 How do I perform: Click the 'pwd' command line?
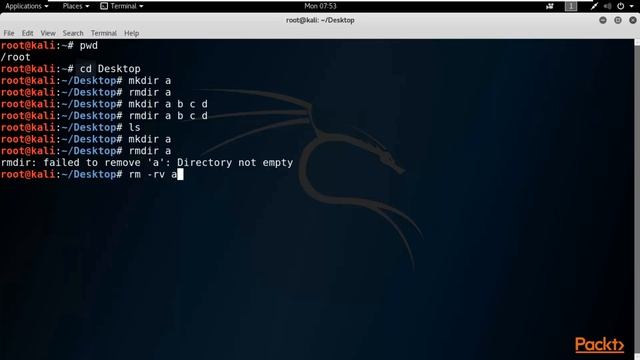[49, 45]
